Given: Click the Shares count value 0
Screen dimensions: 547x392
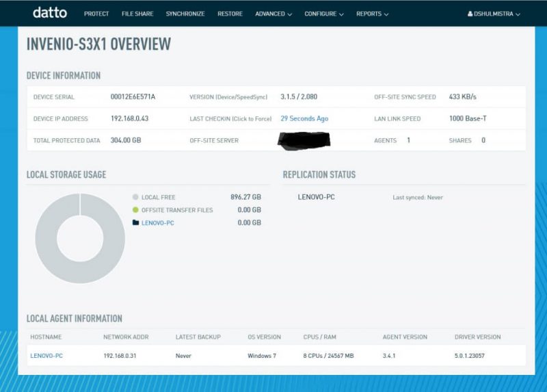Looking at the screenshot, I should coord(483,140).
